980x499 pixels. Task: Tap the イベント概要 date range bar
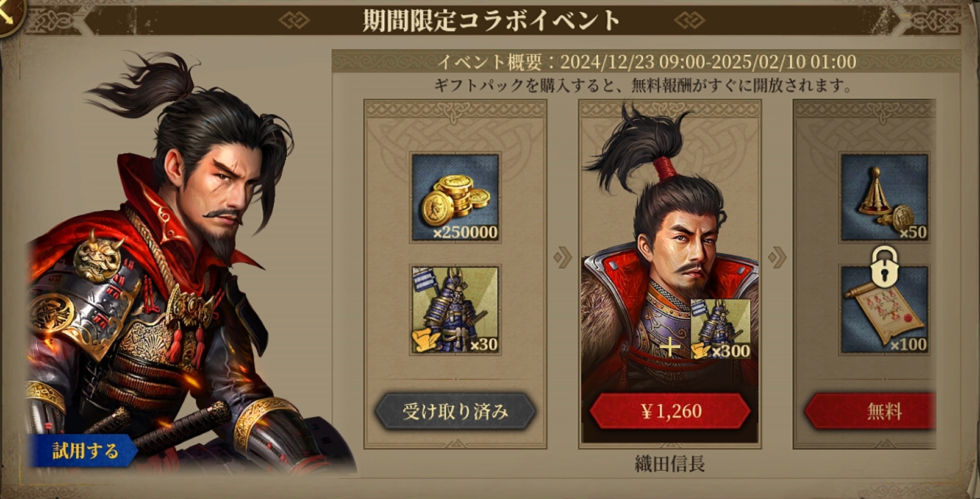click(646, 62)
